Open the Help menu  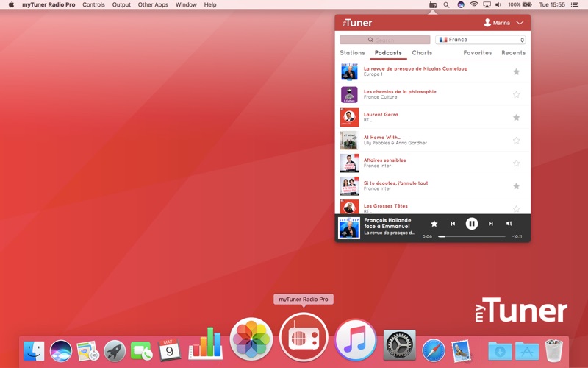tap(210, 5)
